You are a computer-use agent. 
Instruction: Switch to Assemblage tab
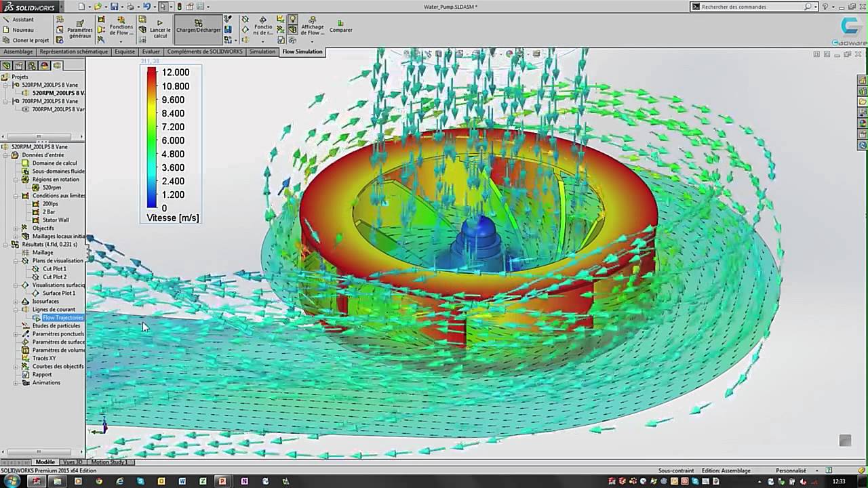tap(18, 52)
